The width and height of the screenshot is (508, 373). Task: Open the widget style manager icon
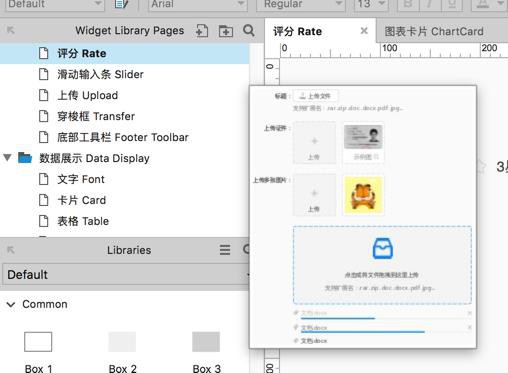pos(121,4)
